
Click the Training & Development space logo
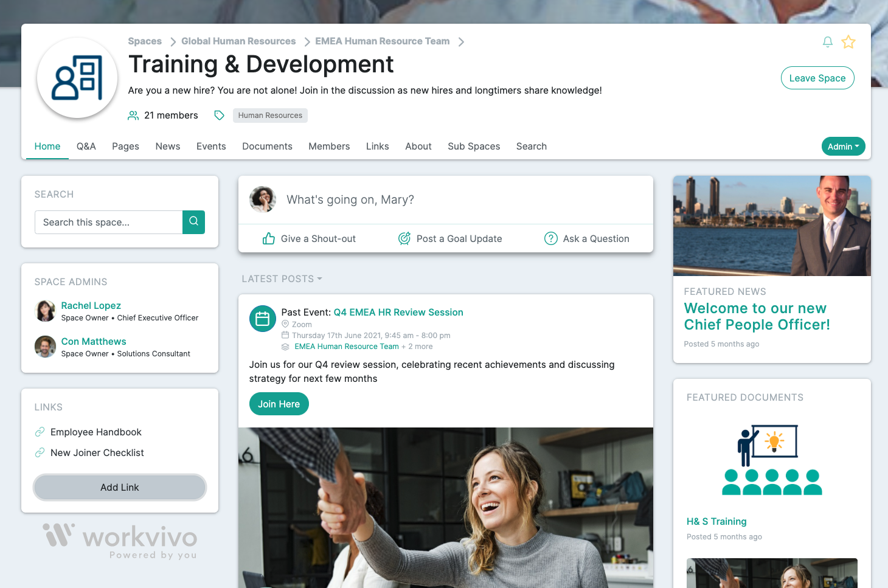pos(77,78)
